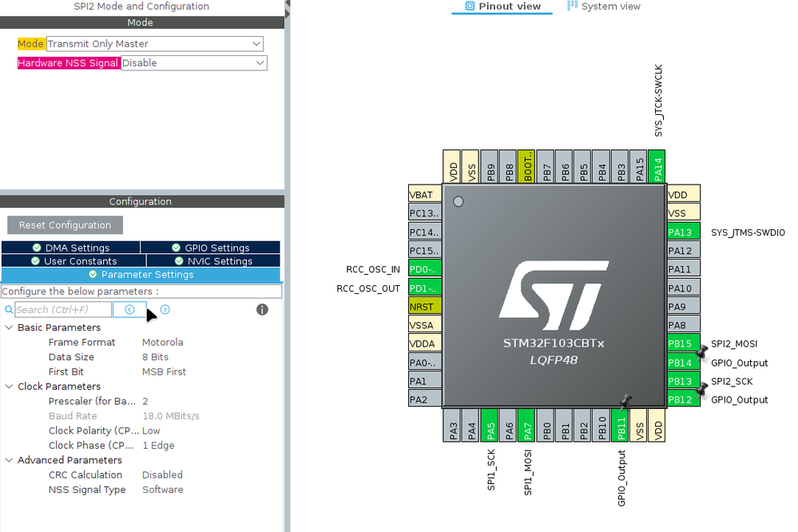Click pin PB9 on the chip top
The width and height of the screenshot is (798, 532).
pos(489,166)
